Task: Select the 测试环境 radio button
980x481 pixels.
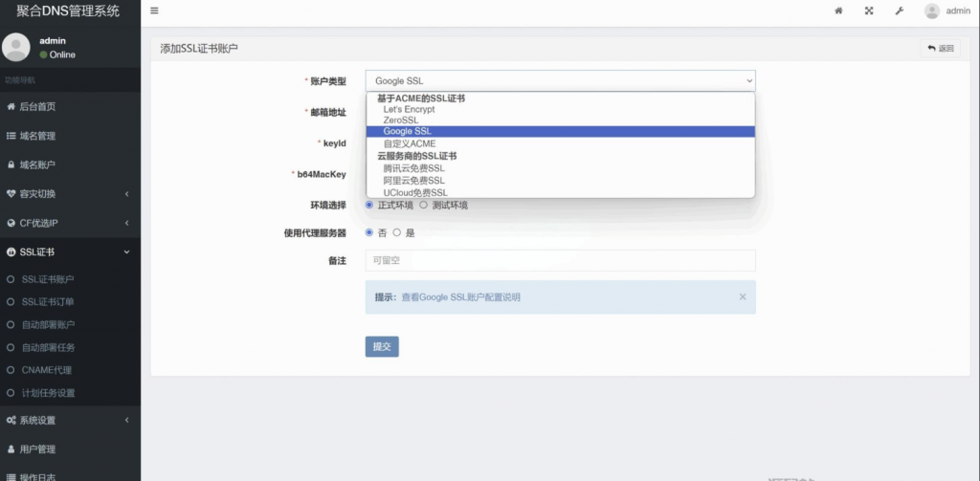Action: tap(423, 205)
